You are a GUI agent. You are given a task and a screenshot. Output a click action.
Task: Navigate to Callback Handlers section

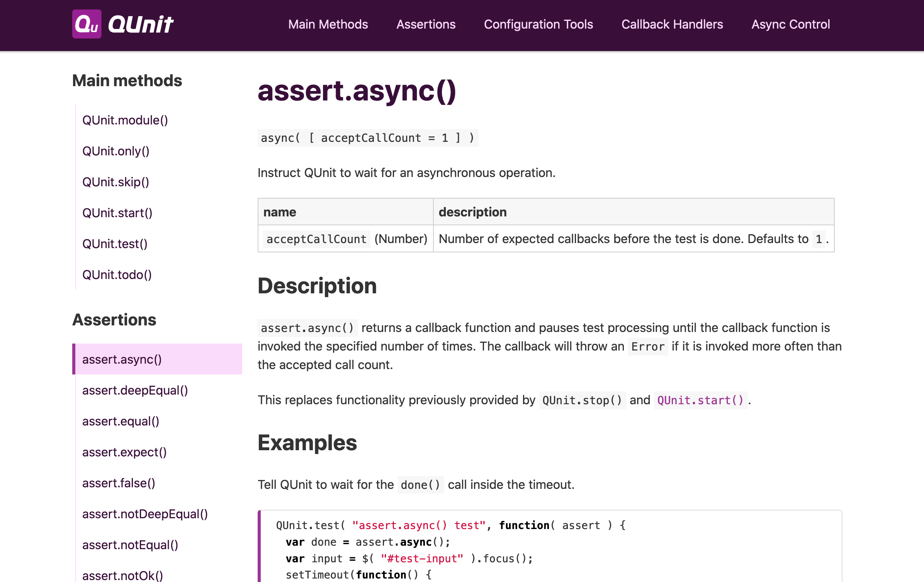672,24
